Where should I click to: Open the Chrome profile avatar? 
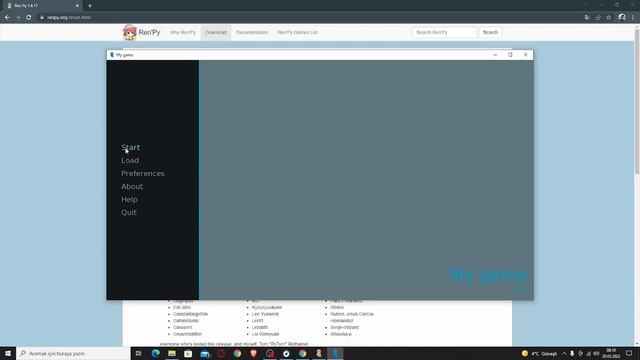(x=622, y=18)
